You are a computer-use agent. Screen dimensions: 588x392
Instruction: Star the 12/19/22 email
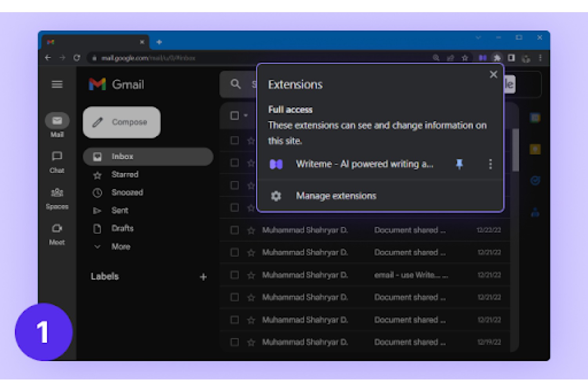[251, 342]
